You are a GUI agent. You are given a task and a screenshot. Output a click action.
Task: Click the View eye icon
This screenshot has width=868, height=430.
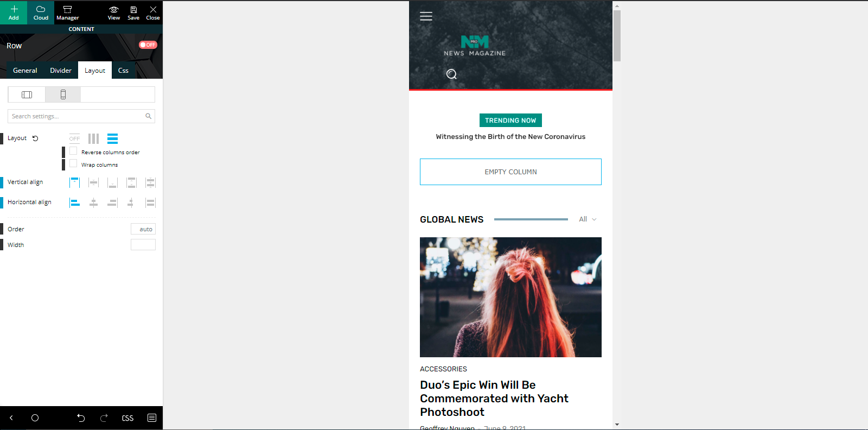click(114, 12)
